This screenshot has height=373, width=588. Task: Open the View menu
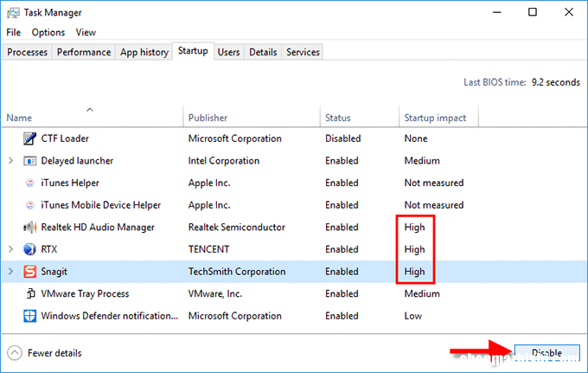pos(86,32)
